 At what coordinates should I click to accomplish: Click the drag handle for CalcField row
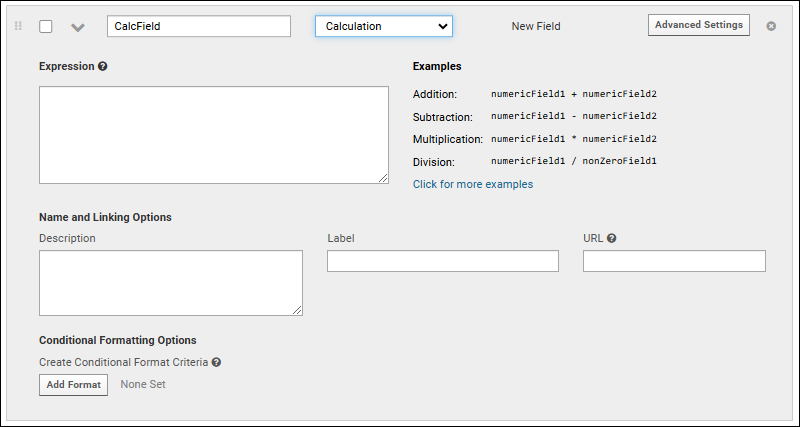pyautogui.click(x=17, y=26)
